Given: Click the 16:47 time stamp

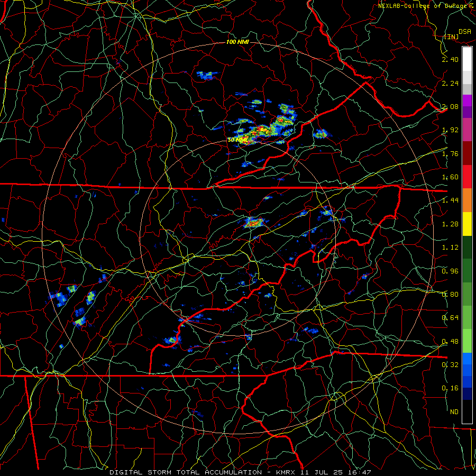Looking at the screenshot, I should (x=360, y=472).
